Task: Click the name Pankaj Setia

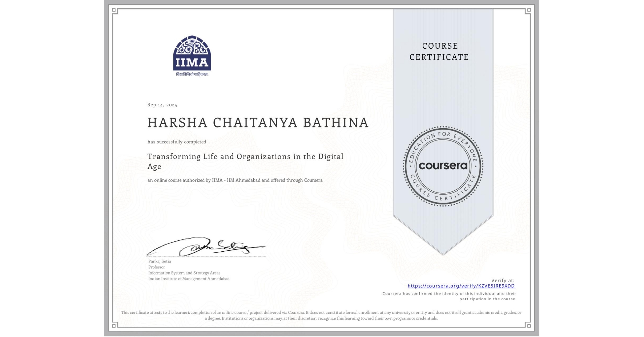Action: click(x=160, y=261)
